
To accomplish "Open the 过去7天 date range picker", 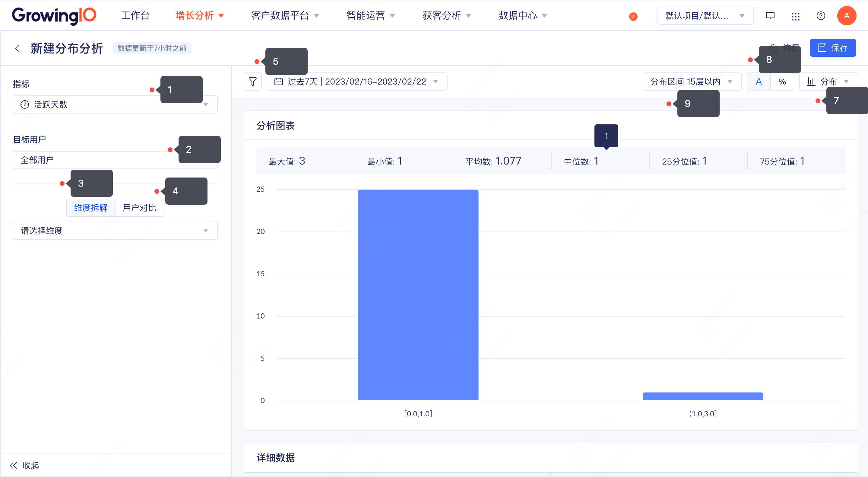I will click(x=357, y=81).
